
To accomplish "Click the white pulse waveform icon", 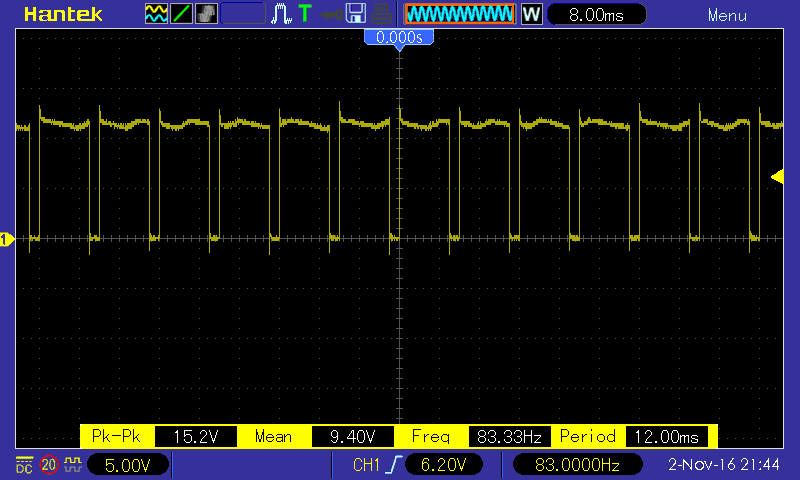I will click(x=281, y=14).
